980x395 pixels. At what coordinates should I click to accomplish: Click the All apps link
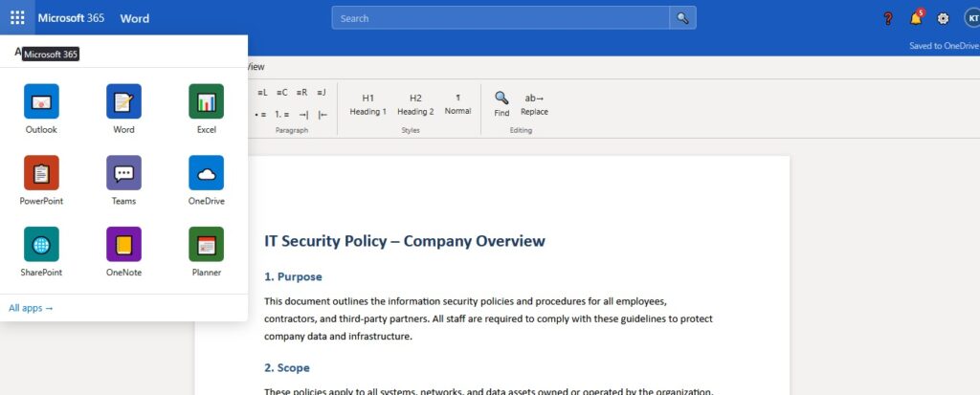click(31, 308)
